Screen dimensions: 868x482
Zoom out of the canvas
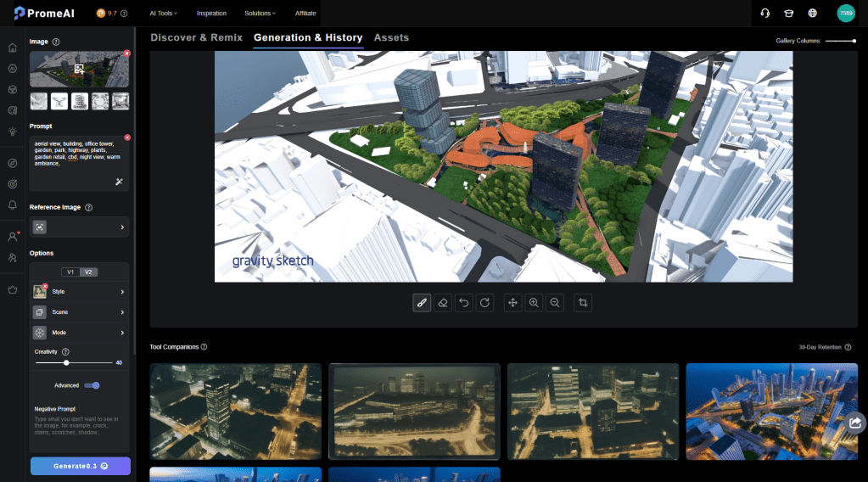[555, 303]
